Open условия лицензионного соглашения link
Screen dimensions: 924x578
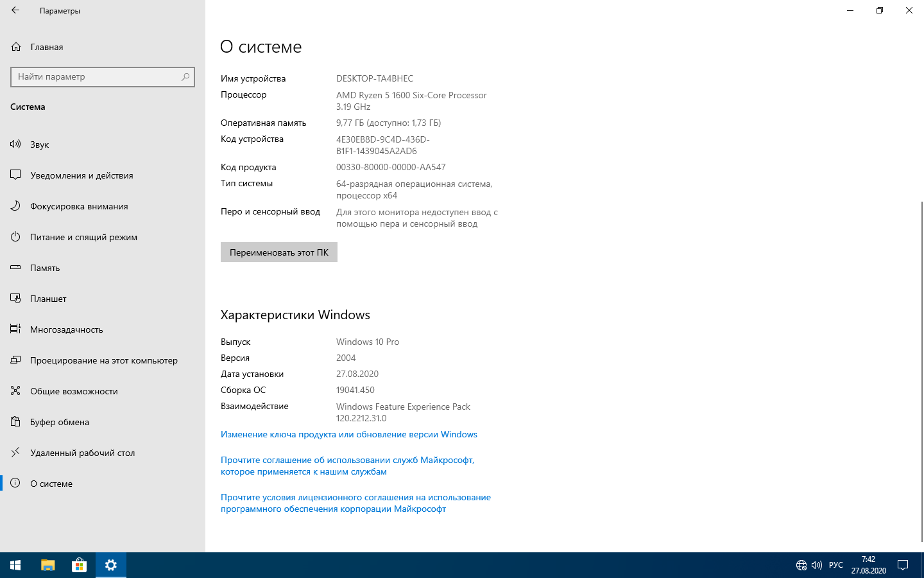click(x=355, y=503)
